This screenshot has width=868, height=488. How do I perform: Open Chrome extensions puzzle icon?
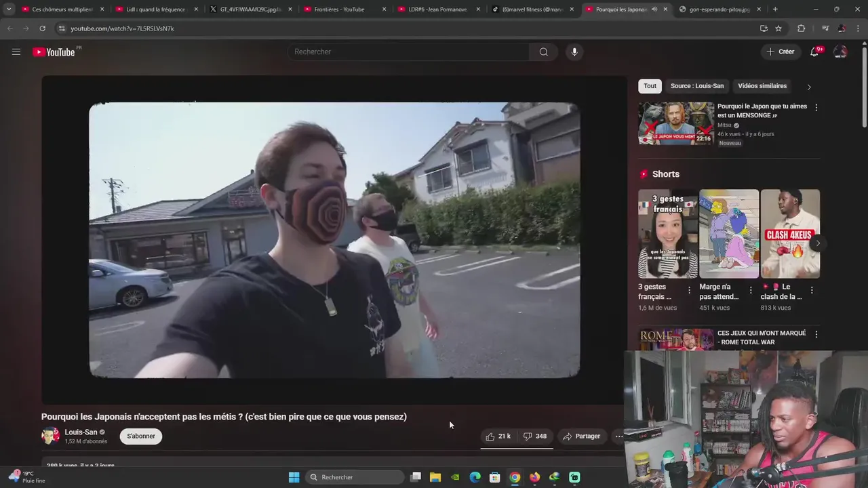tap(801, 28)
